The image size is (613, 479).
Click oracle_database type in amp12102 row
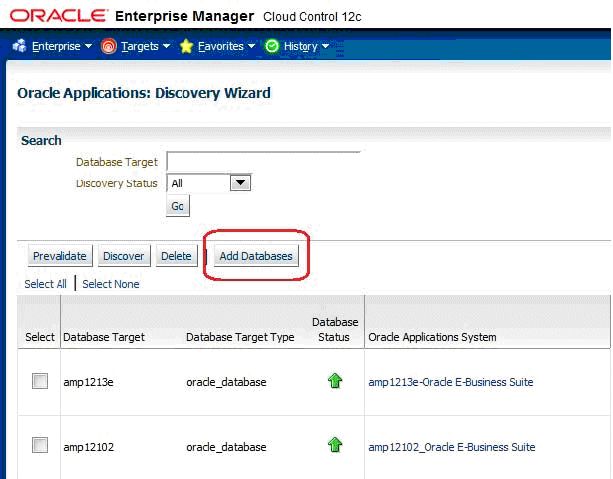tap(226, 447)
